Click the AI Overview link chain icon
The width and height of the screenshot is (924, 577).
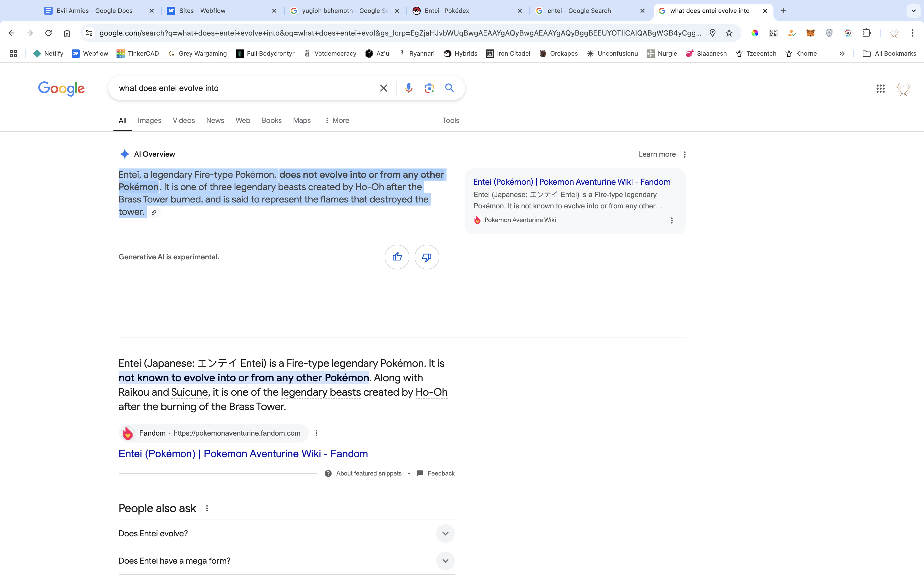click(x=154, y=213)
